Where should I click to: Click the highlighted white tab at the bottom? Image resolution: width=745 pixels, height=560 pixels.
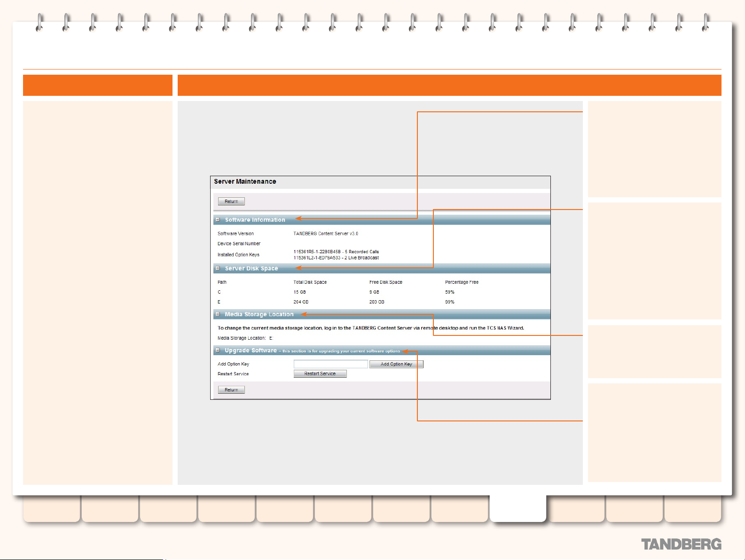[x=518, y=508]
